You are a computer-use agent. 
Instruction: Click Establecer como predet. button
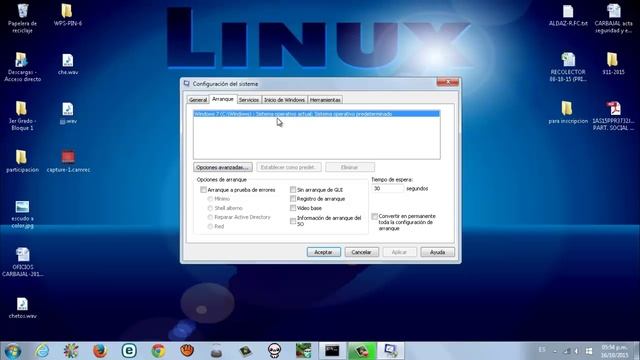click(x=289, y=167)
